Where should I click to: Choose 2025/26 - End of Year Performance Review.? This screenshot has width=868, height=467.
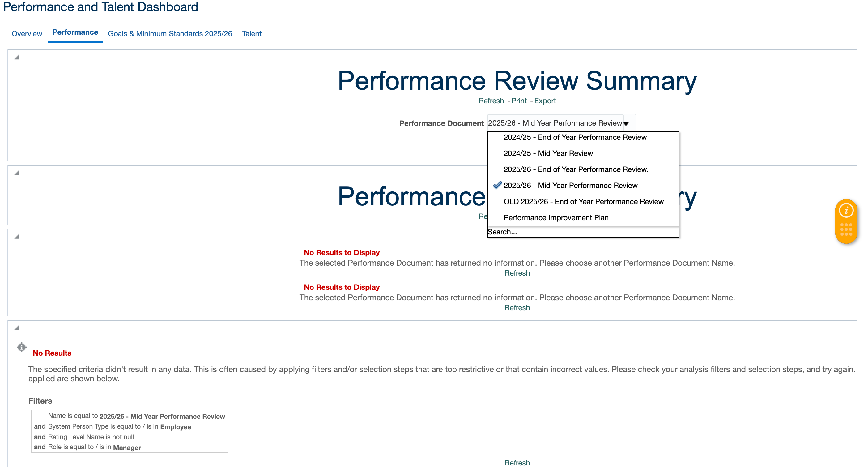coord(576,169)
